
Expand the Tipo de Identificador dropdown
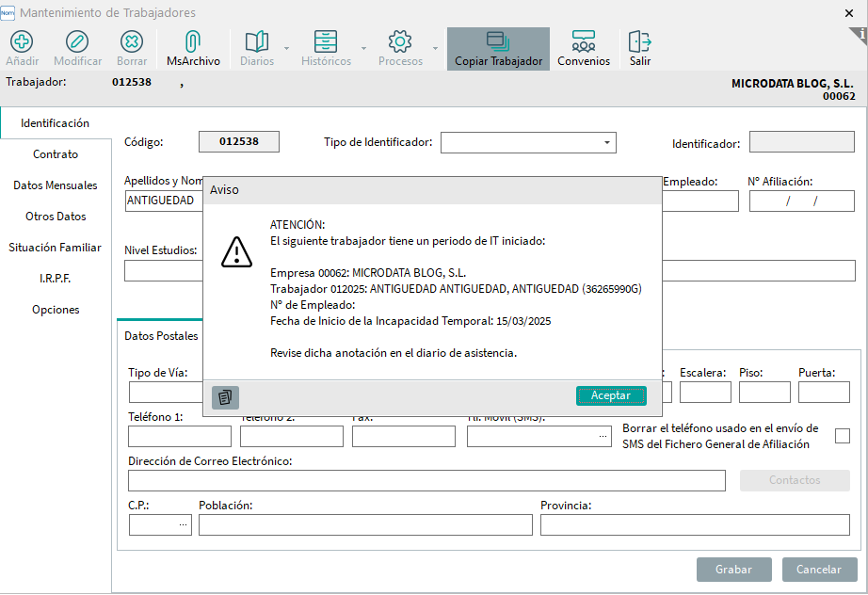pos(607,143)
